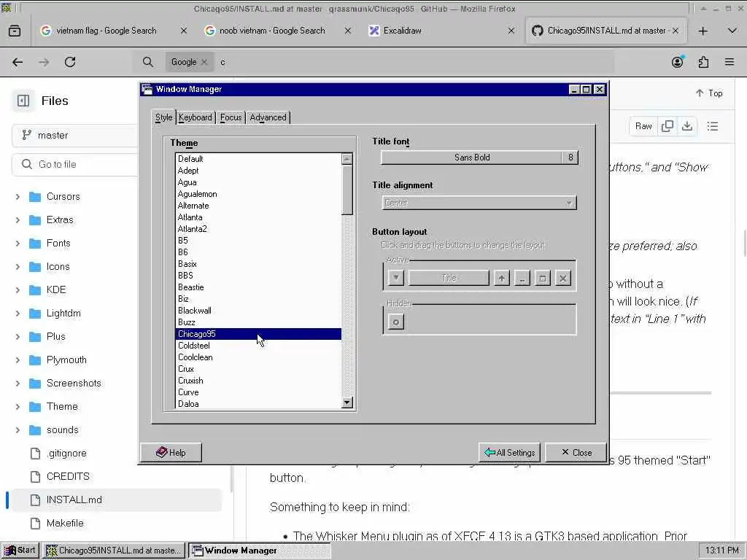Select the Blackwall theme
747x560 pixels.
[258, 311]
